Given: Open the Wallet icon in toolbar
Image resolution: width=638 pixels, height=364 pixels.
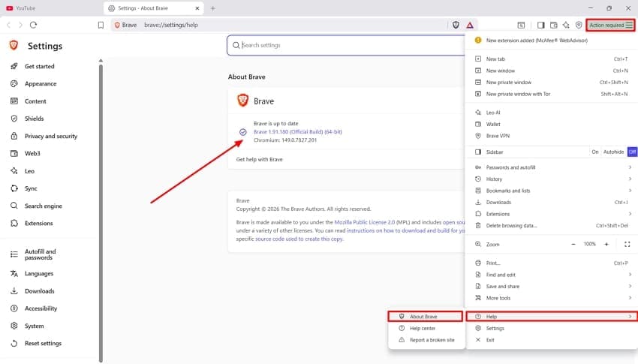Looking at the screenshot, I should (553, 26).
